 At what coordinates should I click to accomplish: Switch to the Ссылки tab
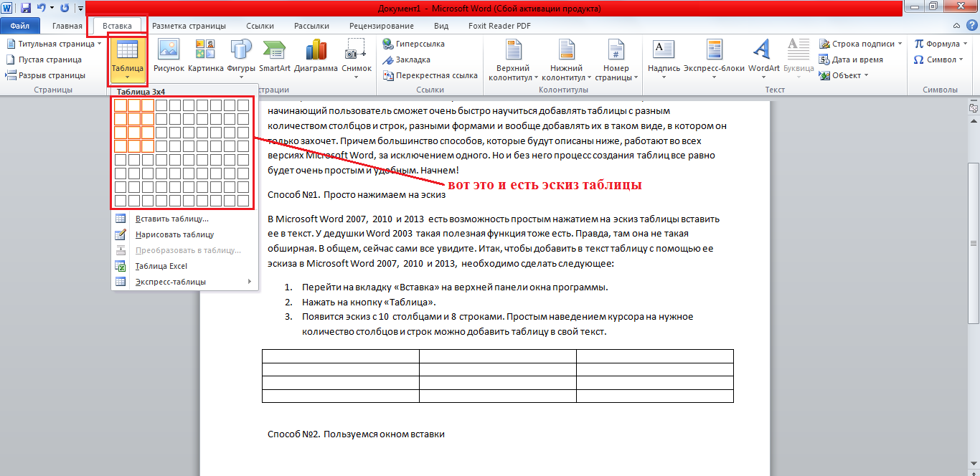[260, 26]
